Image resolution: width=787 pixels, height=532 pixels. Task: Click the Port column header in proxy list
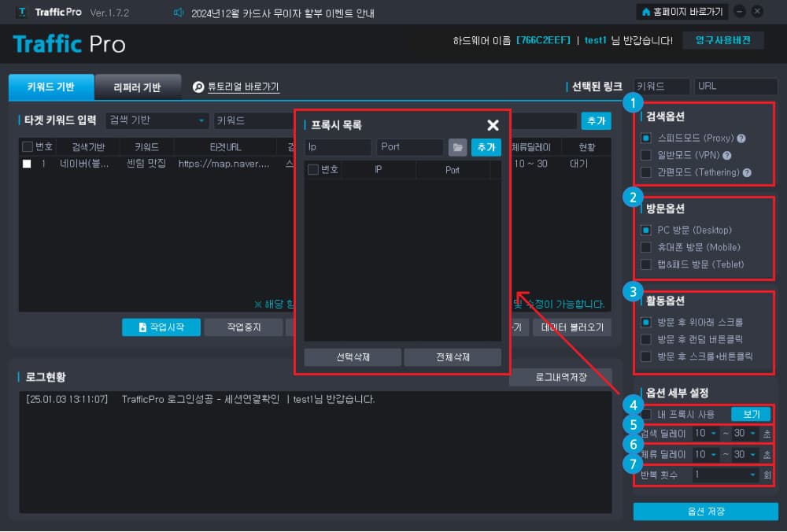(x=453, y=170)
